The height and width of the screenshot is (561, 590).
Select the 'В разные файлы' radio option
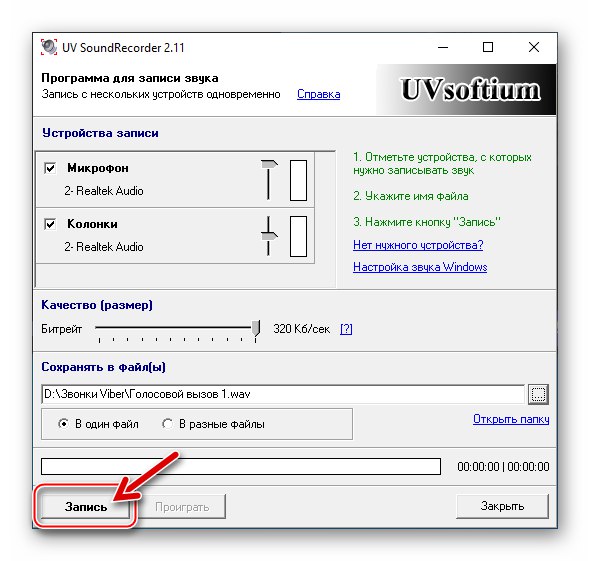(167, 424)
